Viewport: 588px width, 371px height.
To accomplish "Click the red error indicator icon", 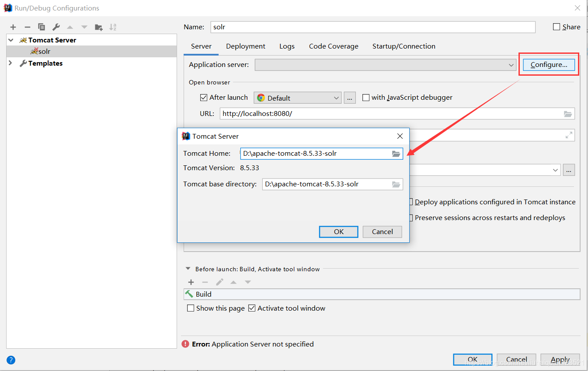I will pos(185,344).
